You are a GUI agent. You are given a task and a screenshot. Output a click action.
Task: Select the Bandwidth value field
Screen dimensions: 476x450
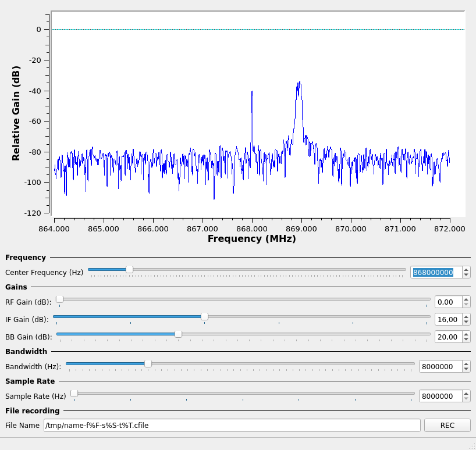[x=440, y=366]
